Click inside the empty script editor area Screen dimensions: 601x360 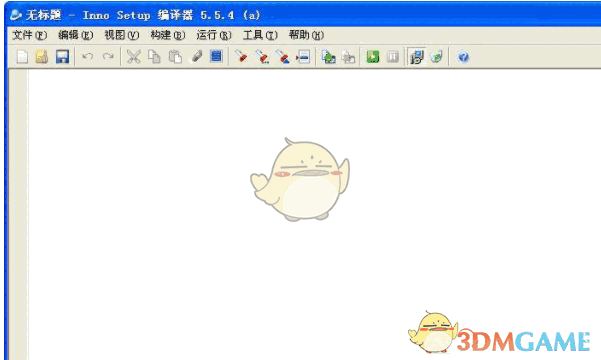(x=314, y=215)
